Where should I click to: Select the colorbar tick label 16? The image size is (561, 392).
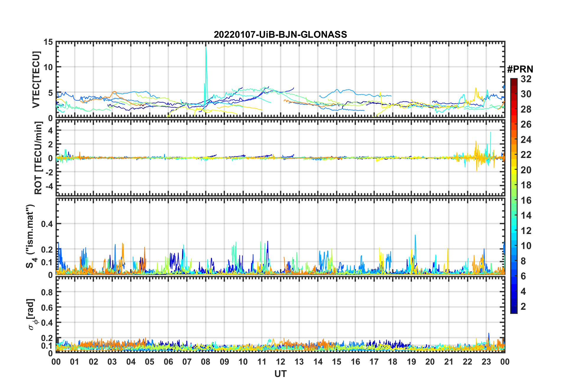tap(526, 200)
